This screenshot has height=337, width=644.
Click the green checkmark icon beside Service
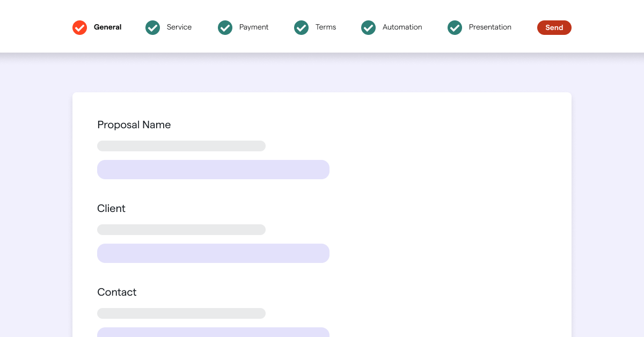tap(152, 27)
